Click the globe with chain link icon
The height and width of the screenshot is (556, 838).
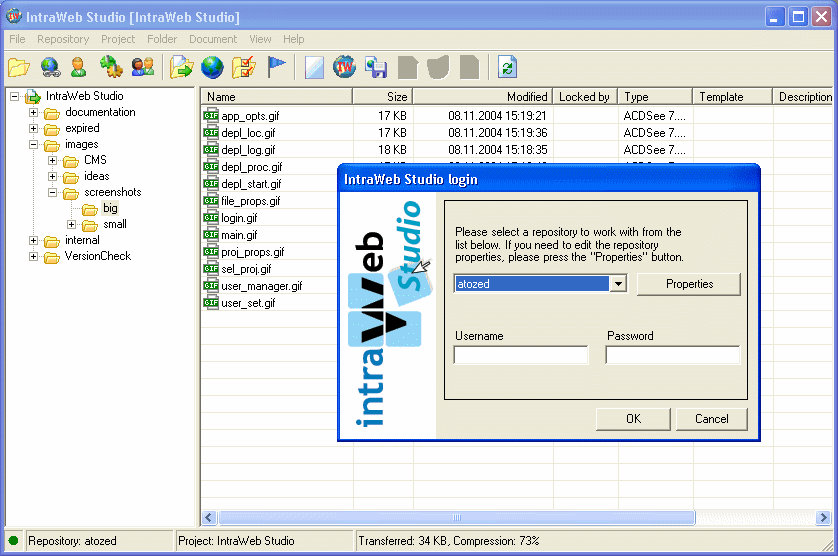click(x=50, y=67)
